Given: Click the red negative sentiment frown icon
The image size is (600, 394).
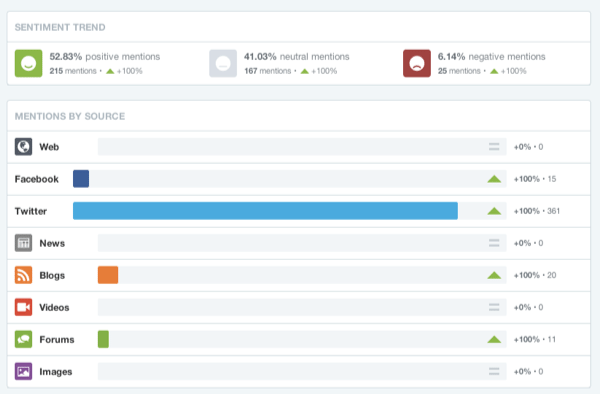Looking at the screenshot, I should pyautogui.click(x=417, y=63).
